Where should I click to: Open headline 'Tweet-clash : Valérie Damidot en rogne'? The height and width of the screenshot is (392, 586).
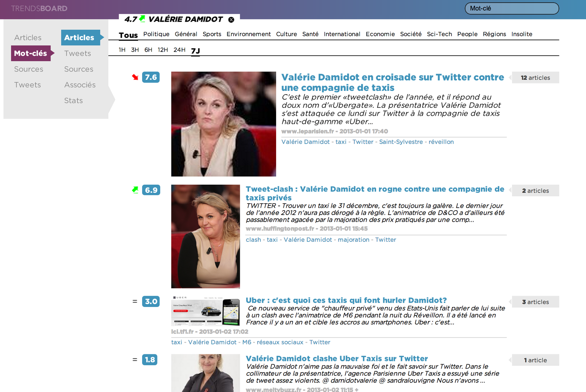[375, 193]
